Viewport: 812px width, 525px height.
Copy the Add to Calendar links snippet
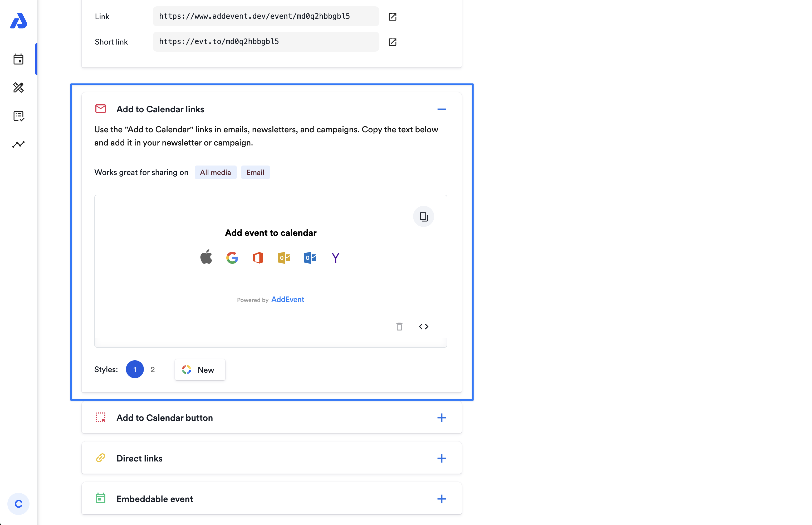coord(423,216)
